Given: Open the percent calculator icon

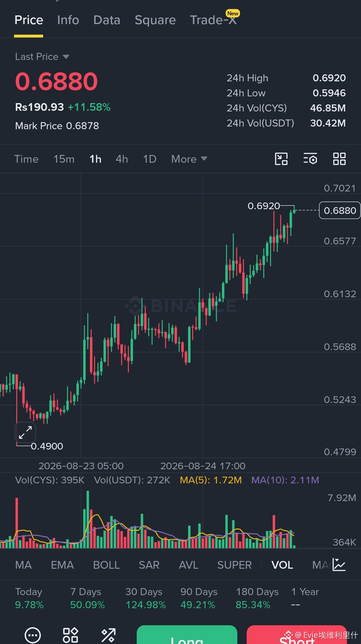Looking at the screenshot, I should pyautogui.click(x=108, y=635).
